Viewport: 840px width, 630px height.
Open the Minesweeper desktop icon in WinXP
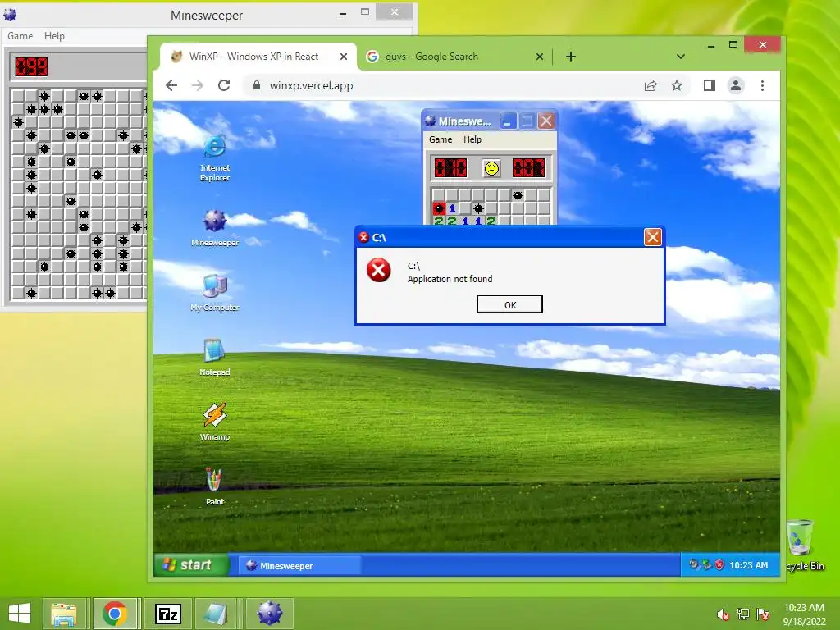pyautogui.click(x=215, y=228)
